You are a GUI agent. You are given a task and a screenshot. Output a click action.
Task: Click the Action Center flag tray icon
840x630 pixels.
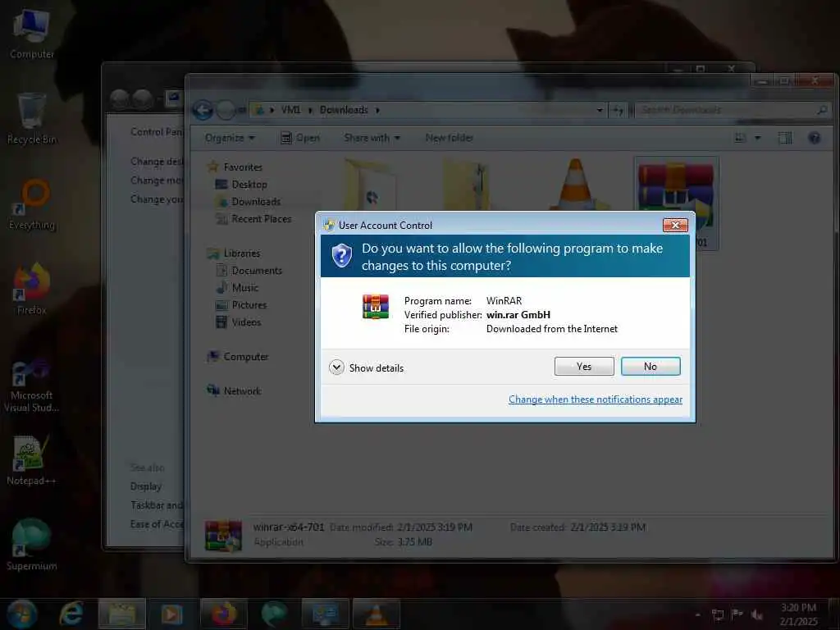pos(737,614)
